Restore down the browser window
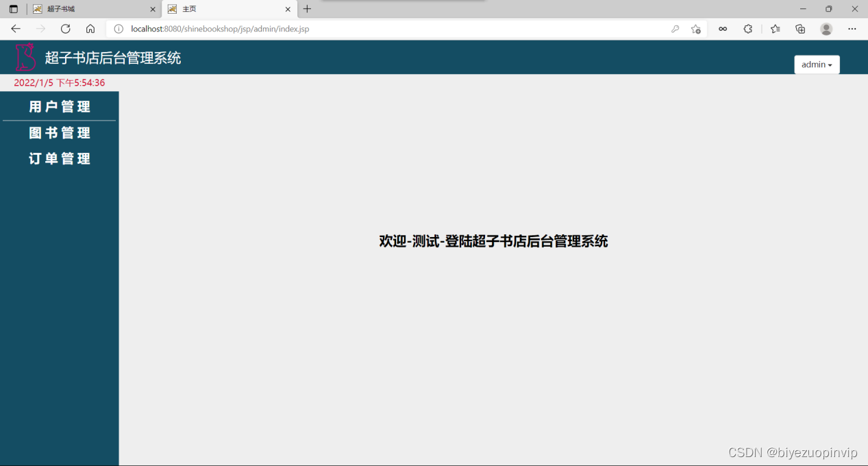The width and height of the screenshot is (868, 466). [x=828, y=9]
